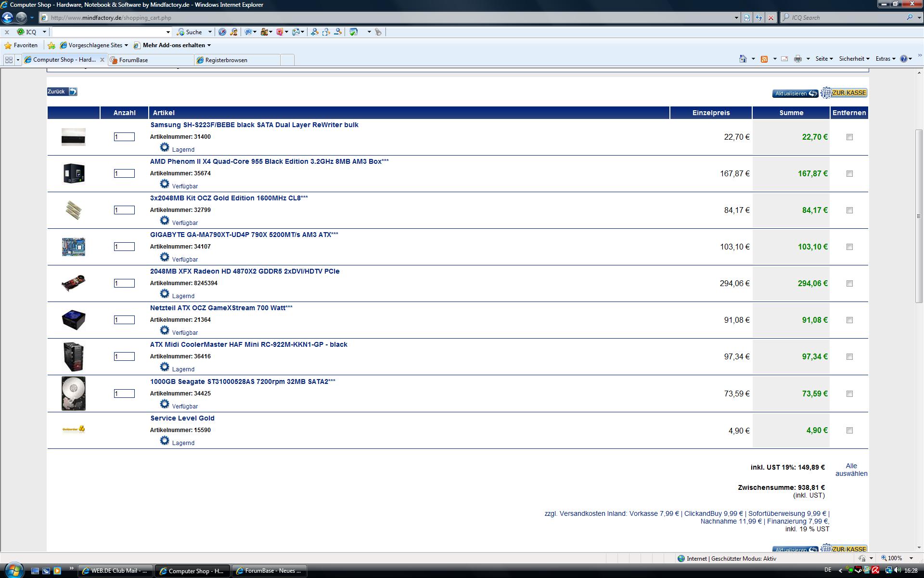This screenshot has height=578, width=924.
Task: Select remove checkbox for Service Level Gold
Action: [849, 431]
